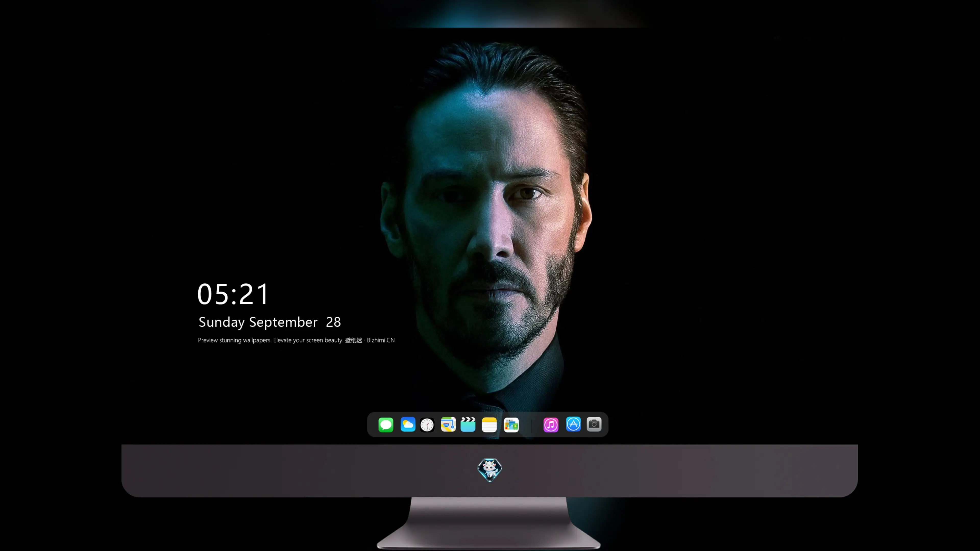Open the photo collage app in the dock

pos(511,425)
